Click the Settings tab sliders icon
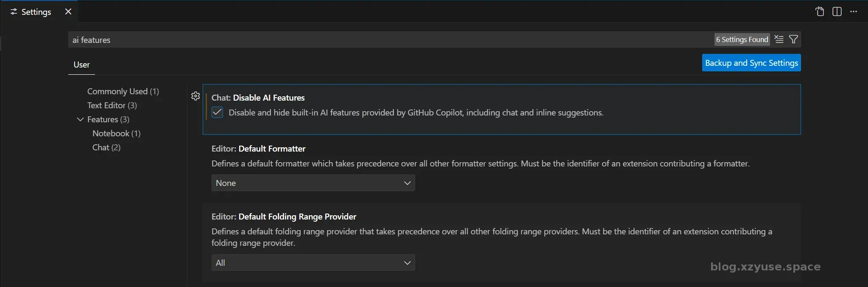 14,12
